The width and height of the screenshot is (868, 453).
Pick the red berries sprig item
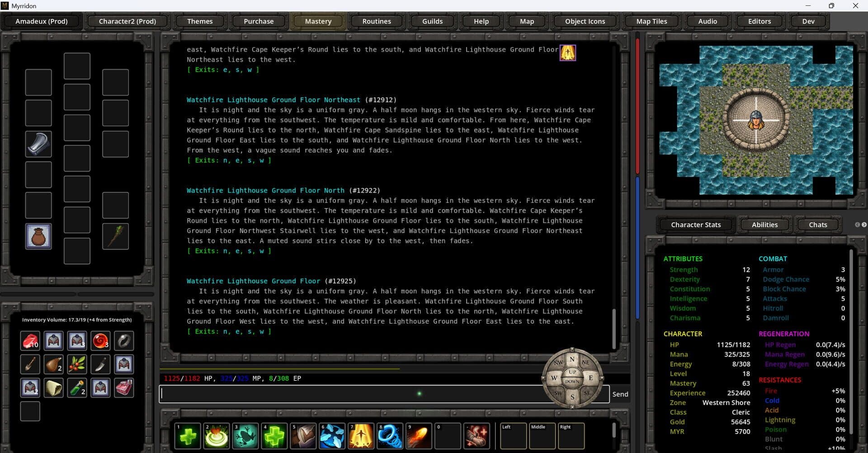(77, 364)
